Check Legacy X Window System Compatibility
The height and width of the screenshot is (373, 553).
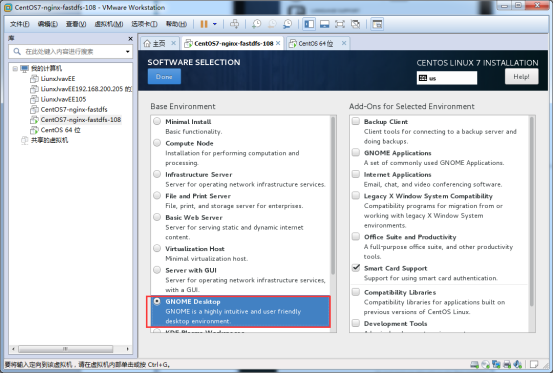tap(356, 196)
